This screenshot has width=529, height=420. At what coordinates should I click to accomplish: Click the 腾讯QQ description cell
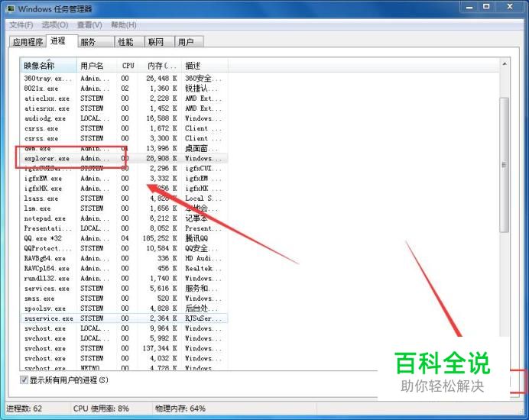196,238
